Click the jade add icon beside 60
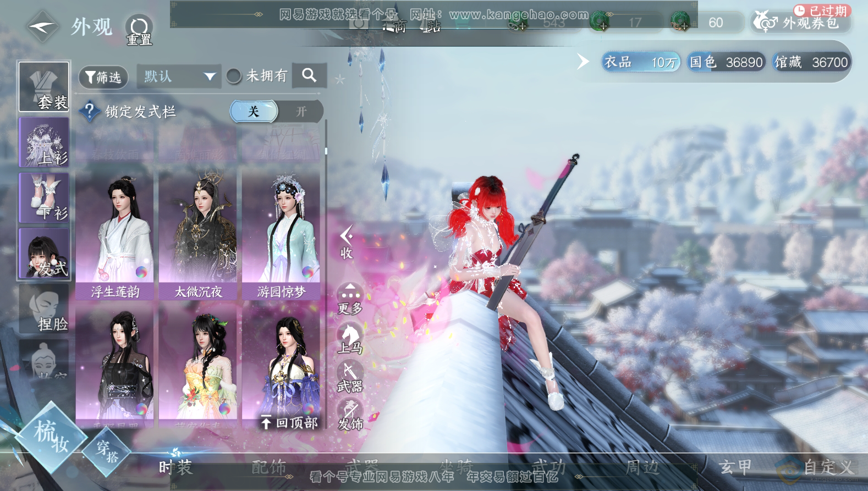Viewport: 868px width, 491px height. pyautogui.click(x=680, y=23)
